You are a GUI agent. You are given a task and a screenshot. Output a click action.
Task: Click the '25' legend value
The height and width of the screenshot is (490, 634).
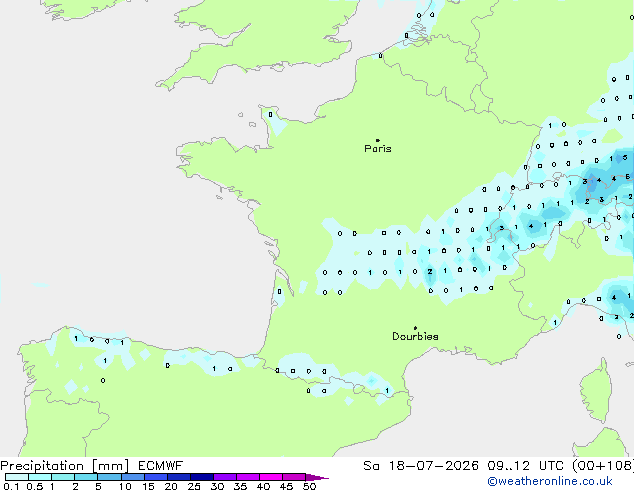click(194, 486)
